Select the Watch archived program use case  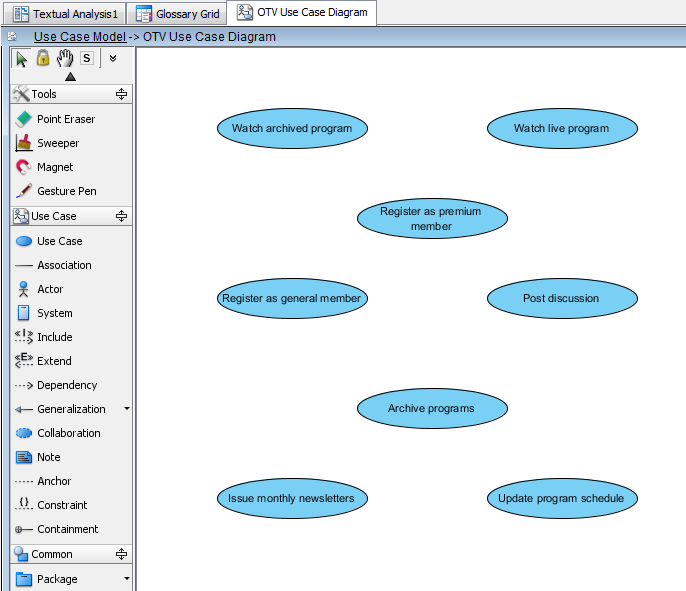click(x=292, y=129)
